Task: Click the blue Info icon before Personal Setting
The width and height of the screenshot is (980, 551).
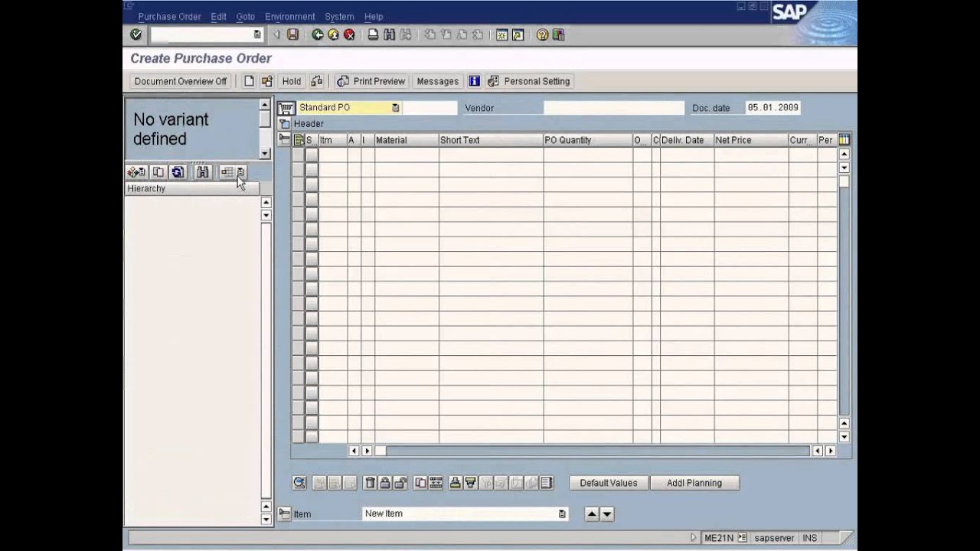Action: 474,81
